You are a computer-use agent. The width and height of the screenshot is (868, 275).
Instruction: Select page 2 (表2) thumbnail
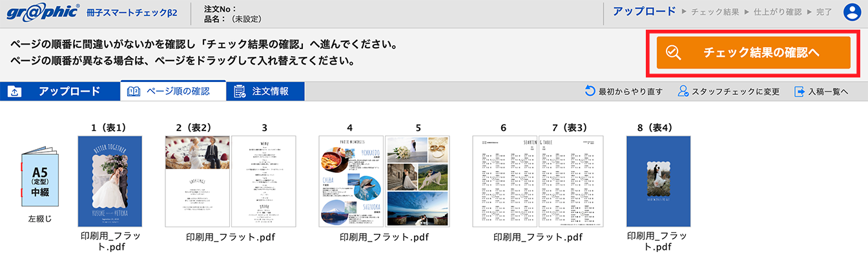click(198, 181)
